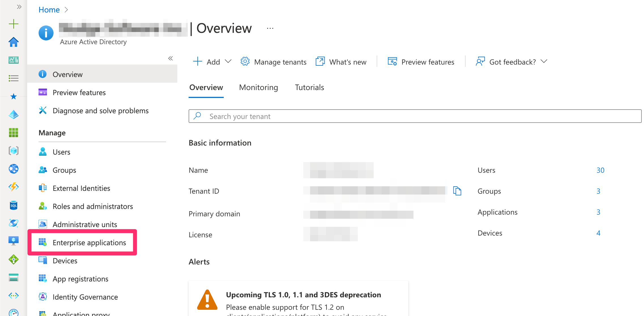
Task: Click the Home breadcrumb link
Action: tap(49, 10)
